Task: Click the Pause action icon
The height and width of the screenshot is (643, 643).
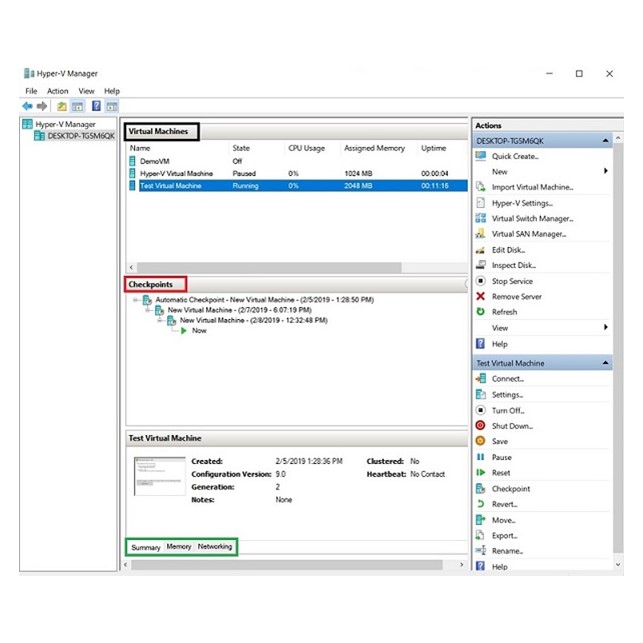Action: coord(481,457)
